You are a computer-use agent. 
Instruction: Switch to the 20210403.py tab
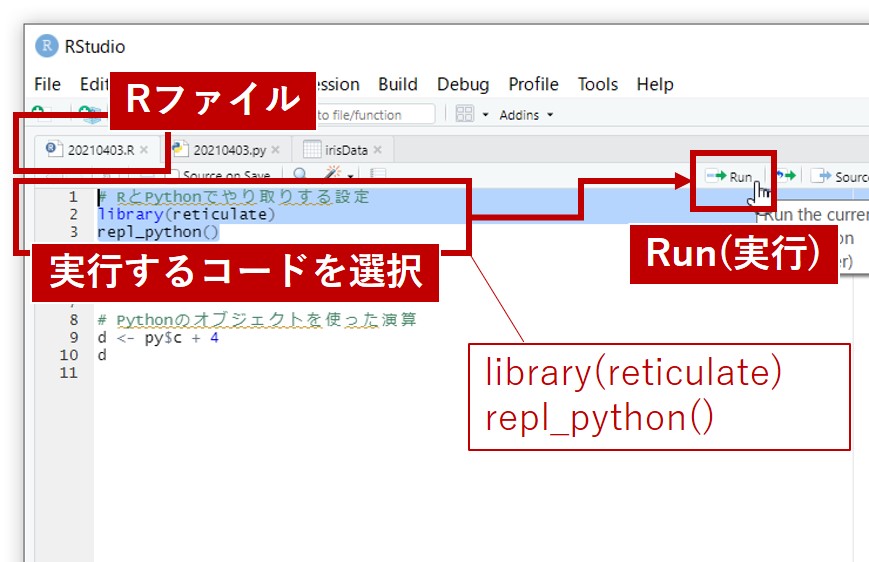pos(228,150)
